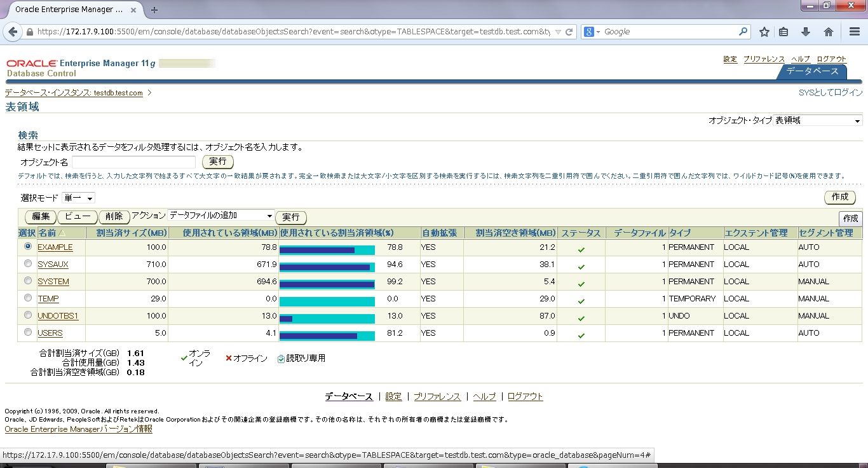Select the UNDOTBS1 tablespace radio button
Screen dimensions: 868x468
click(28, 315)
